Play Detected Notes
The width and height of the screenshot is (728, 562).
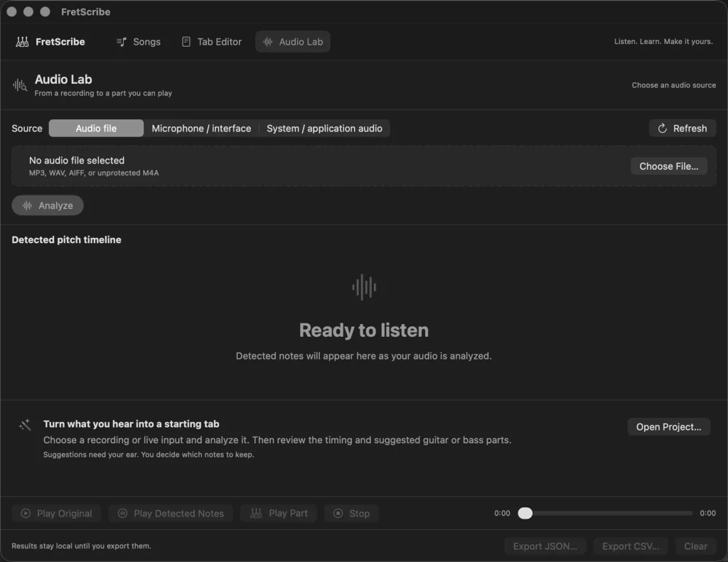[x=171, y=513]
